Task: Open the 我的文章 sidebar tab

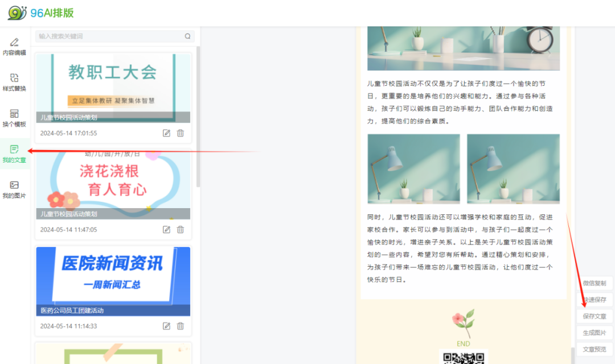Action: coord(14,154)
